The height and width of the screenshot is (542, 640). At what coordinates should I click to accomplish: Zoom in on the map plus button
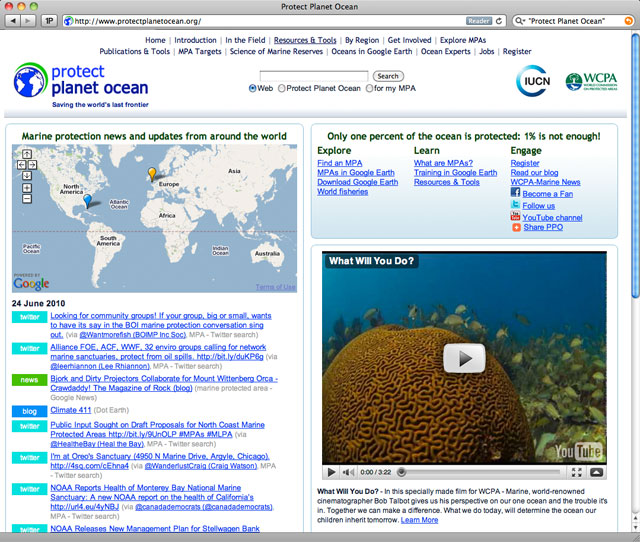tap(27, 188)
